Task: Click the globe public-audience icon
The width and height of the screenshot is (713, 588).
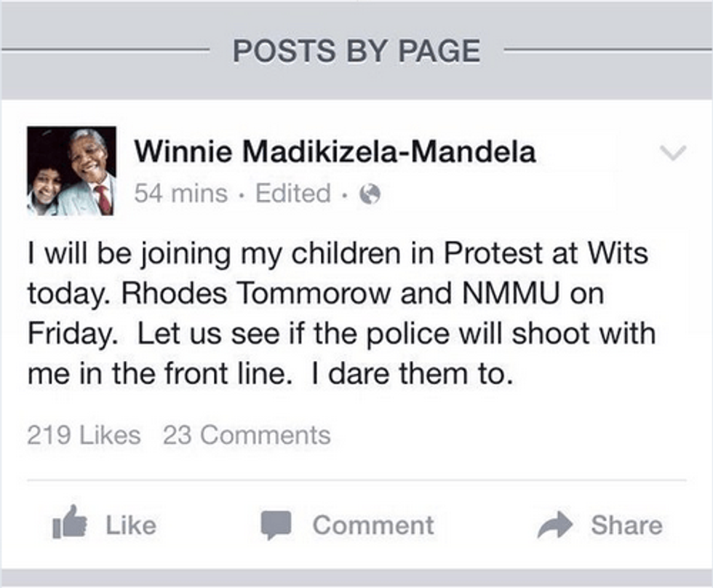Action: coord(370,194)
